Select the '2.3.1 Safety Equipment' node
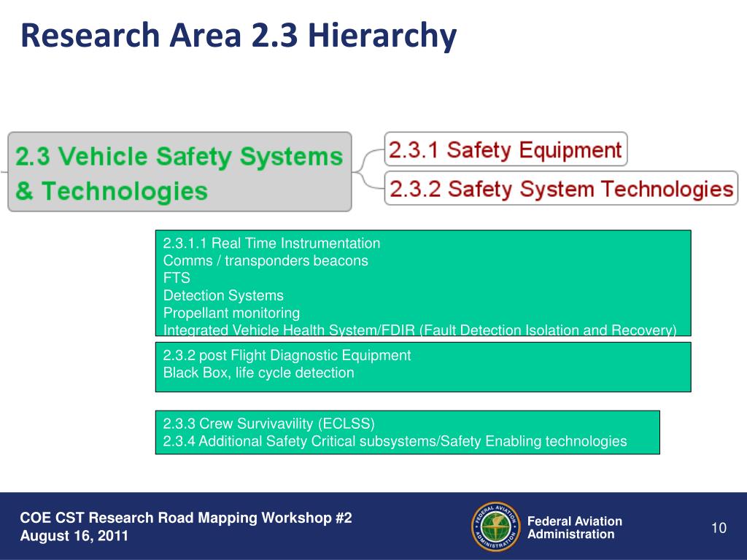This screenshot has width=747, height=560. pyautogui.click(x=506, y=149)
